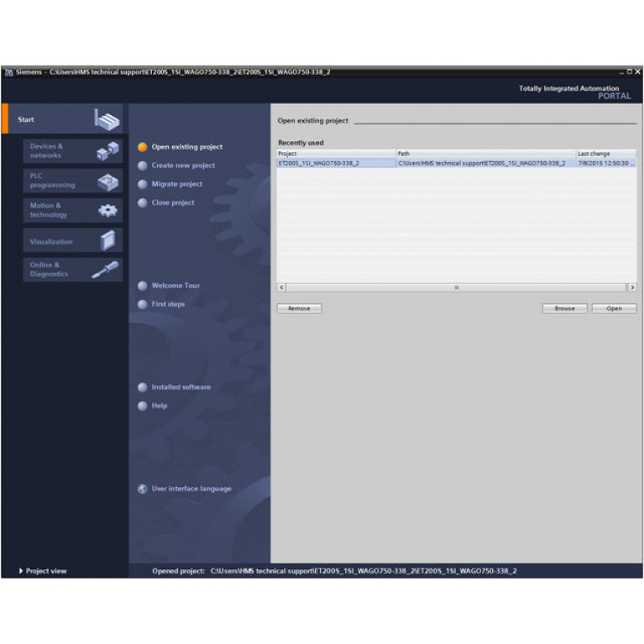Click the Open button

(x=614, y=308)
